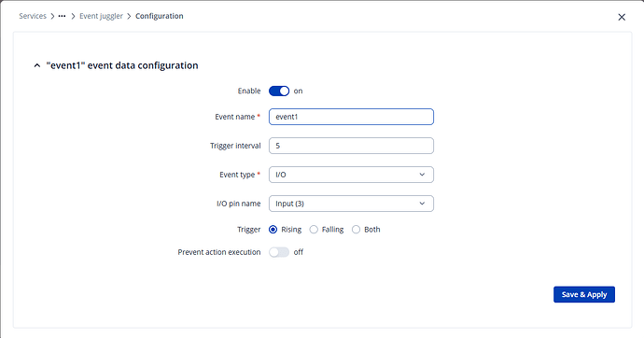Navigate to Event juggler breadcrumb
This screenshot has width=644, height=338.
[x=101, y=16]
